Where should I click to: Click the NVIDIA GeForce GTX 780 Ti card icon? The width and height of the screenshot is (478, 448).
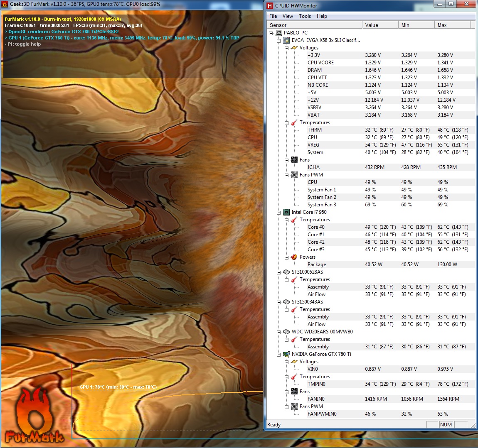286,354
